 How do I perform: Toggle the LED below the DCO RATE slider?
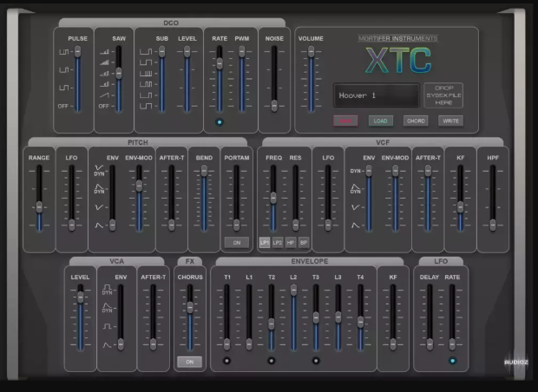[220, 121]
